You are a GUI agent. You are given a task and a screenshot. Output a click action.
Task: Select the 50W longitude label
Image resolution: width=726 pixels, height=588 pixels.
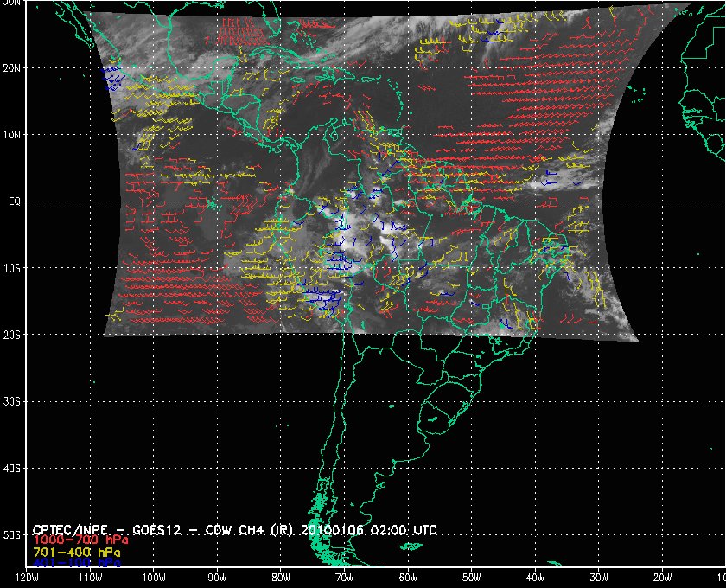(x=471, y=578)
